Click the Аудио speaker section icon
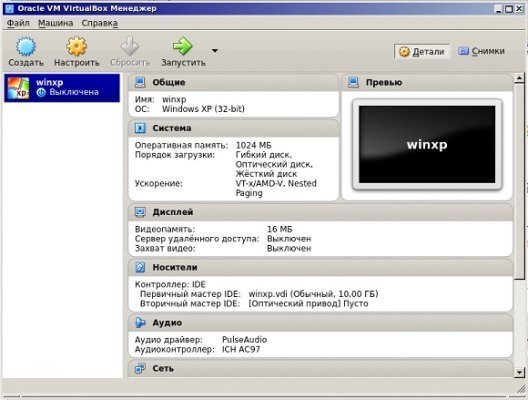This screenshot has width=528, height=400. 140,323
